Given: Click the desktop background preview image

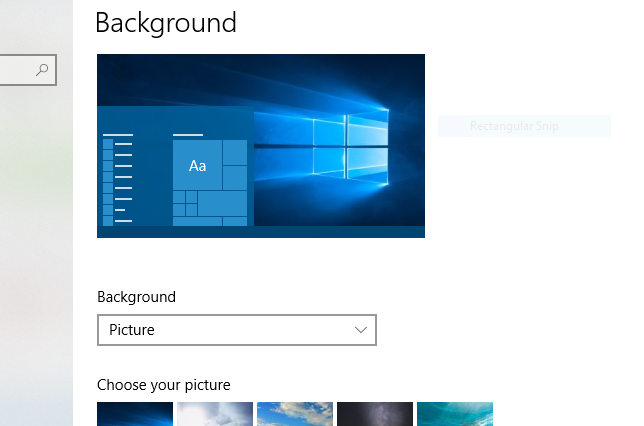Looking at the screenshot, I should [261, 146].
